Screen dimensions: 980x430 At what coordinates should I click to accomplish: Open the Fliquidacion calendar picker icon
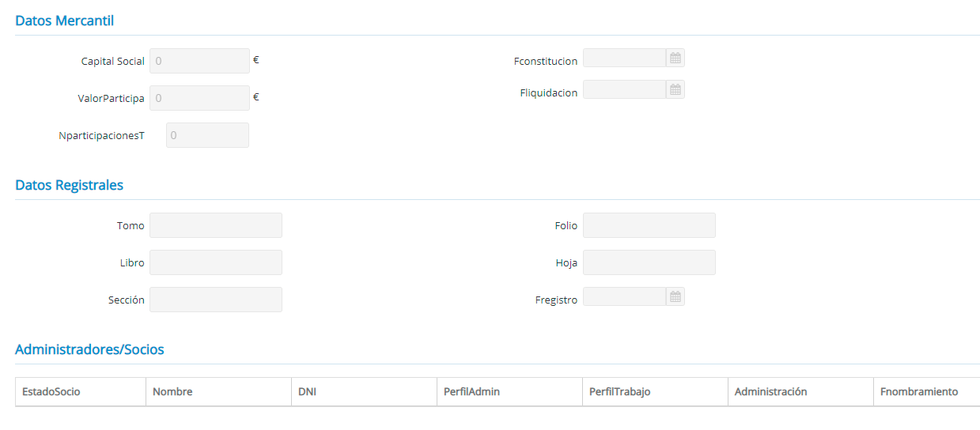[675, 89]
